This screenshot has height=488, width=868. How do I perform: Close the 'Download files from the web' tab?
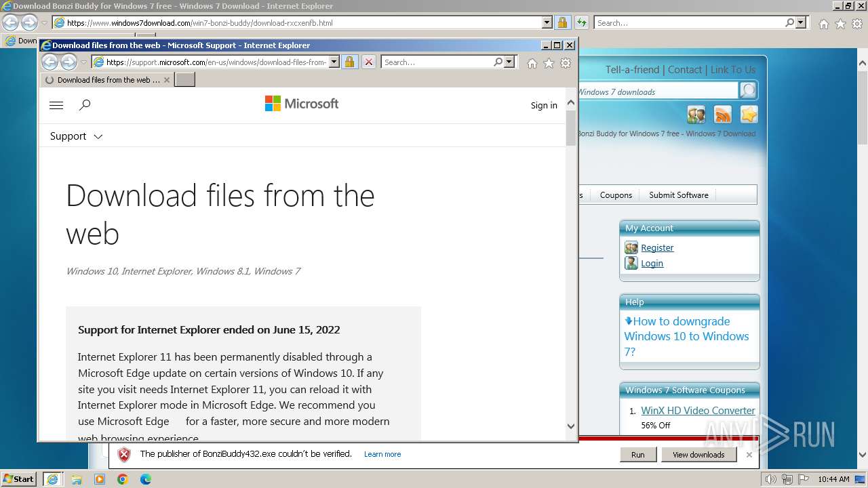coord(167,80)
